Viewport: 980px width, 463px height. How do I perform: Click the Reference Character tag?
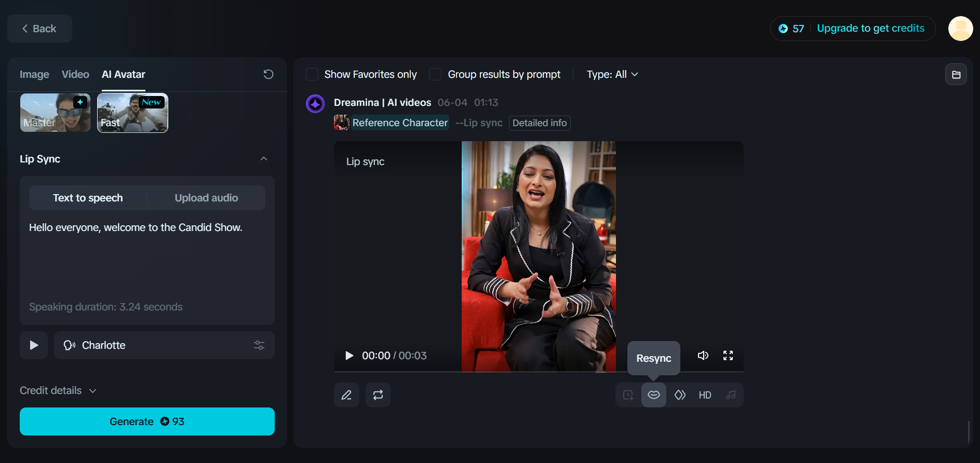[x=400, y=122]
